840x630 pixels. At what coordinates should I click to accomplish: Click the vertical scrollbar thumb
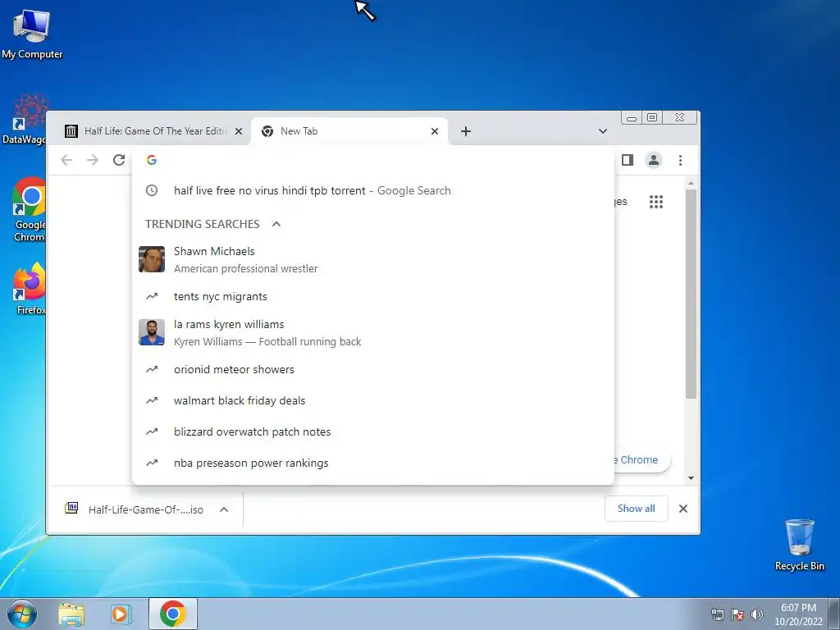coord(691,294)
